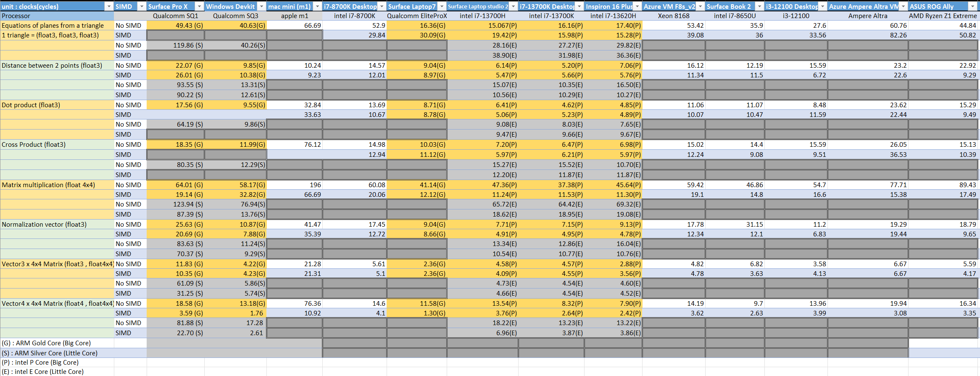Expand filter for Inspiron 16 Plus column
980x376 pixels.
637,6
